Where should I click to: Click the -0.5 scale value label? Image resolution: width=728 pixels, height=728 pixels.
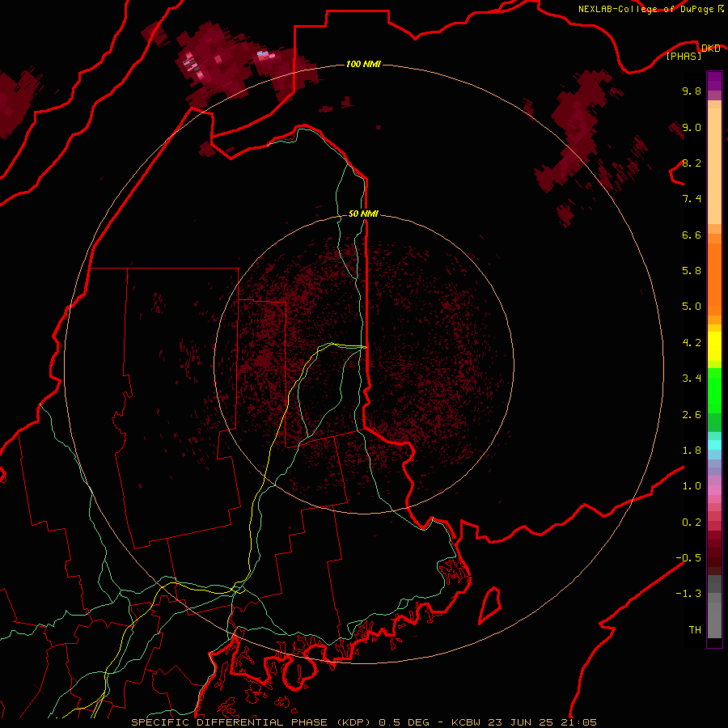tap(688, 558)
